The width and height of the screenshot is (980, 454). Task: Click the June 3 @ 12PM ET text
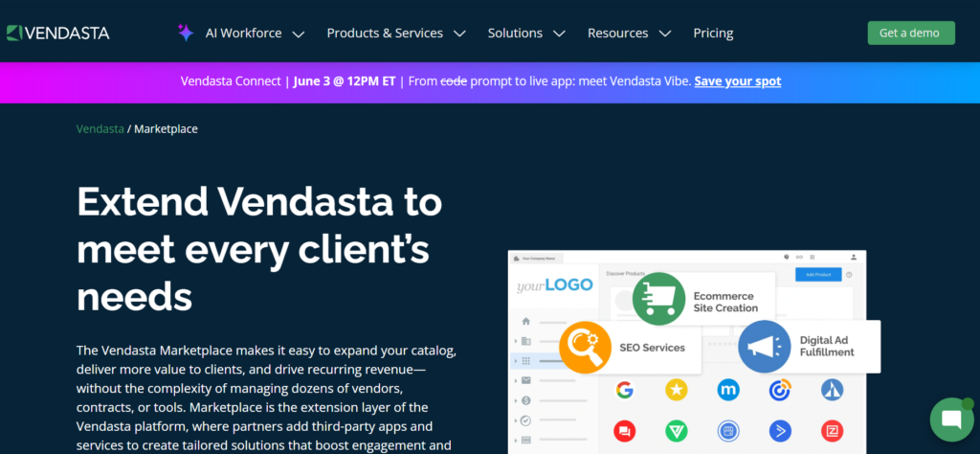coord(344,81)
